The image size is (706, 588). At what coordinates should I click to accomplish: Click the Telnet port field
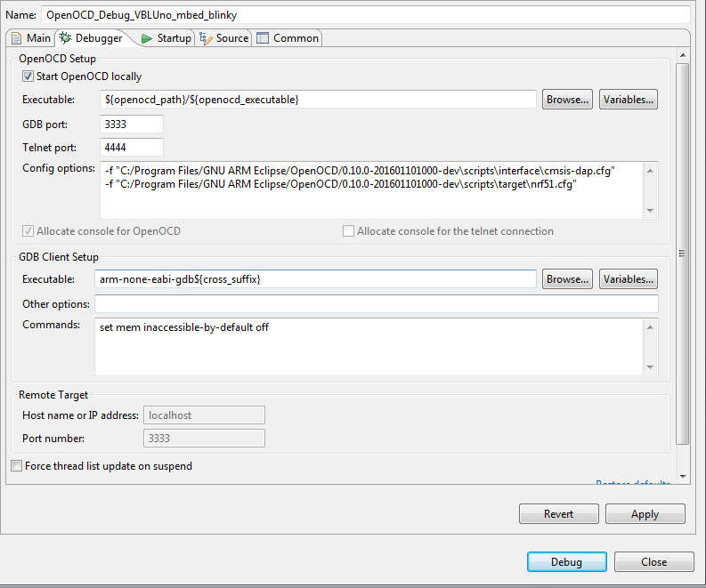pyautogui.click(x=132, y=147)
